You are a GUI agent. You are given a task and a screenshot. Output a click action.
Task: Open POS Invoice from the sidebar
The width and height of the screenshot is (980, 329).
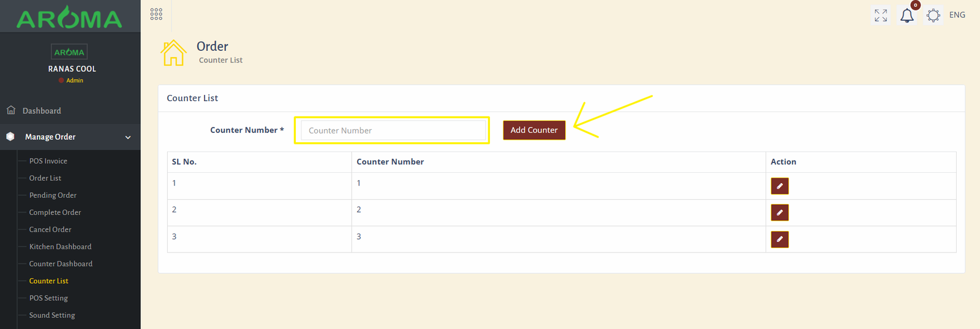[x=48, y=161]
